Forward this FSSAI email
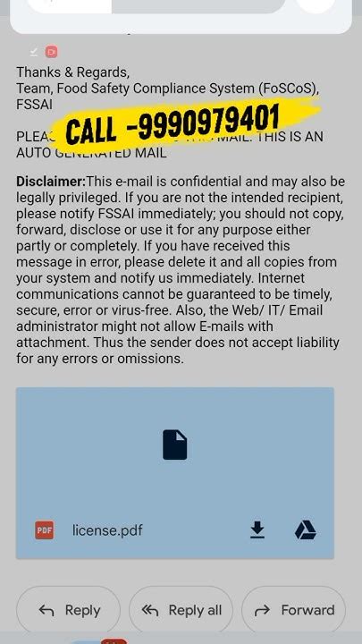 pyautogui.click(x=293, y=610)
